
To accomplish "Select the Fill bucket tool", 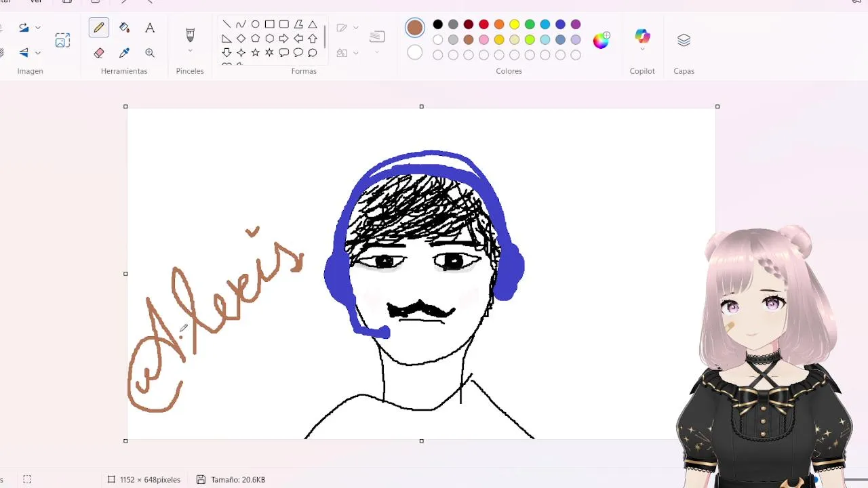I will click(124, 28).
